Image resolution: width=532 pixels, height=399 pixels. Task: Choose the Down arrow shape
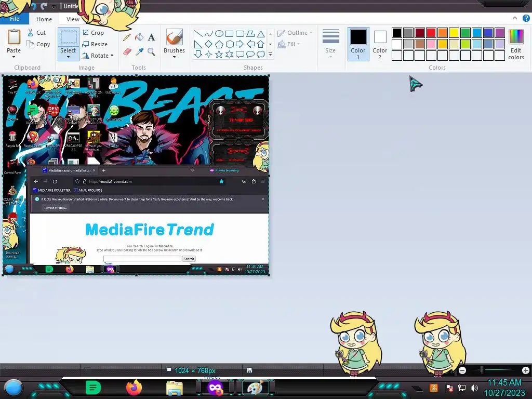tap(198, 54)
